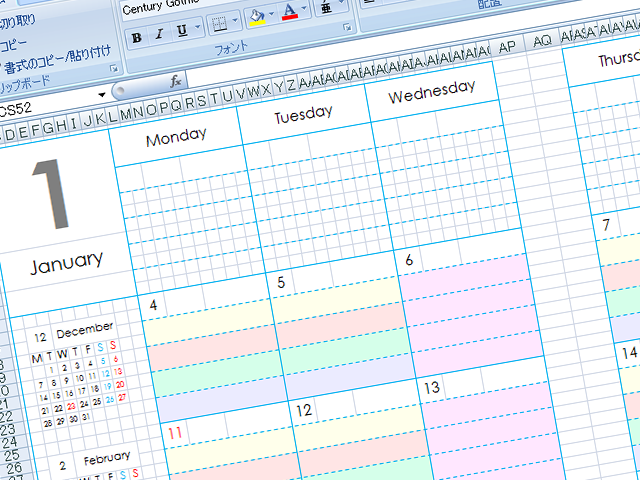Click the fx Insert Function icon
The image size is (640, 480).
pos(176,82)
